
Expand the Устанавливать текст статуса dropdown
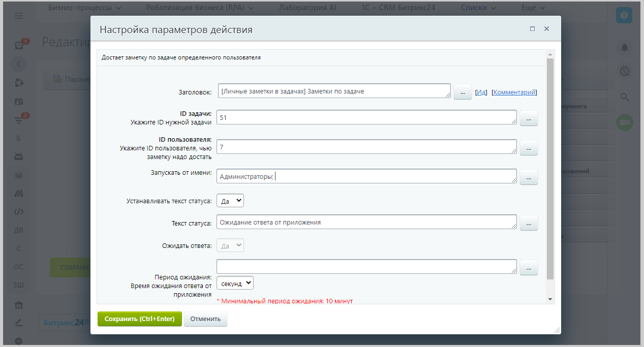coord(230,201)
